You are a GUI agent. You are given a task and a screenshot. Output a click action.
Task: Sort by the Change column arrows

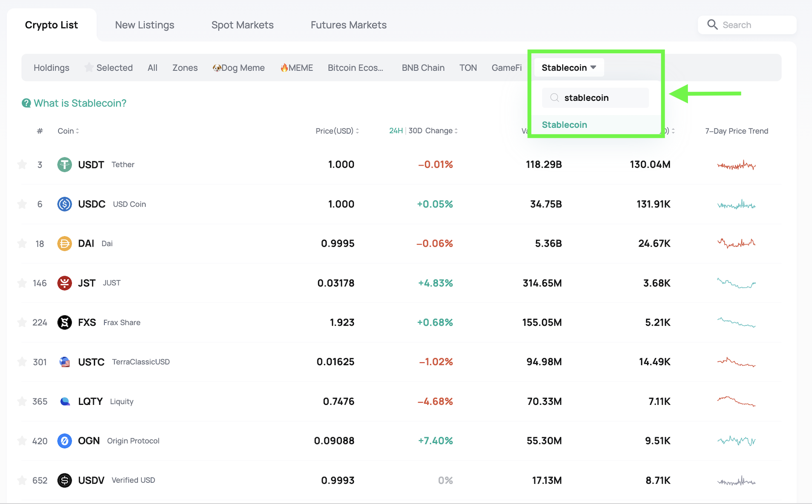point(456,131)
